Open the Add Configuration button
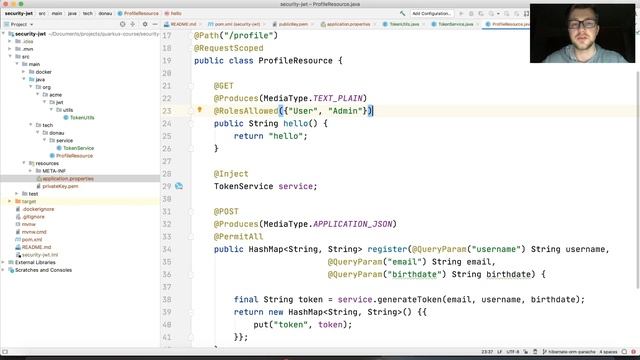Image resolution: width=640 pixels, height=360 pixels. [x=431, y=13]
